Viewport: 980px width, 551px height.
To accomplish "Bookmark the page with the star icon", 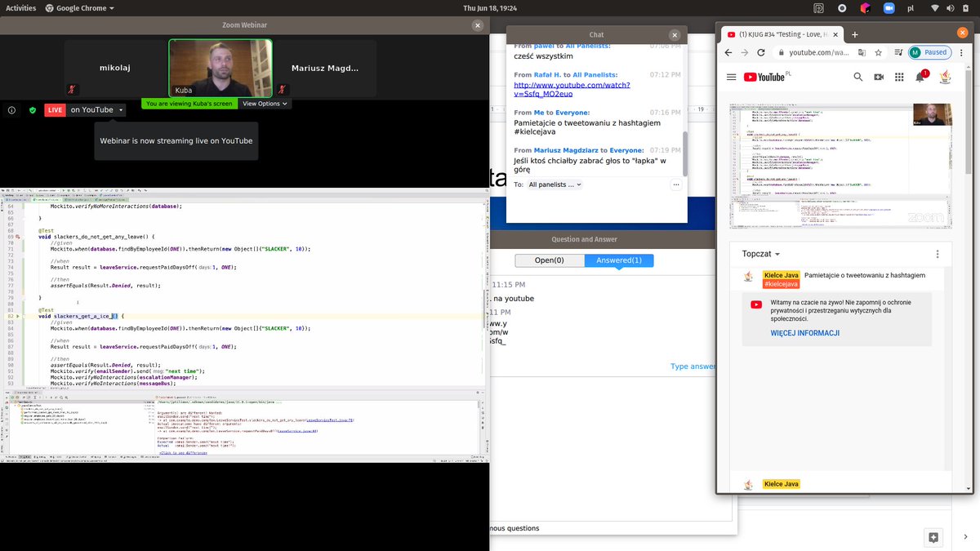I will [878, 51].
